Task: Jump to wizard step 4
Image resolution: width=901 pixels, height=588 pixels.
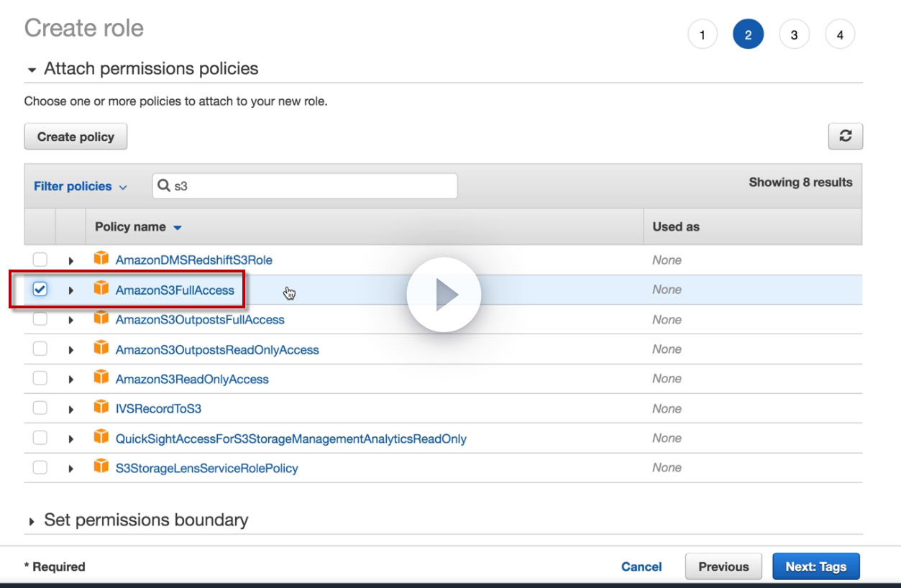Action: pos(840,35)
